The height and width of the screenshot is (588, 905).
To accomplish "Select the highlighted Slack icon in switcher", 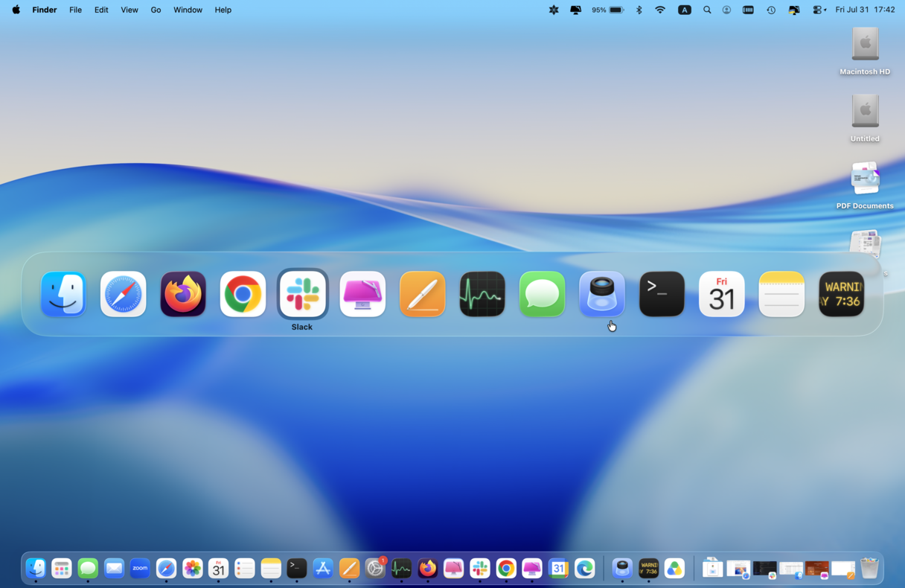I will (x=303, y=294).
